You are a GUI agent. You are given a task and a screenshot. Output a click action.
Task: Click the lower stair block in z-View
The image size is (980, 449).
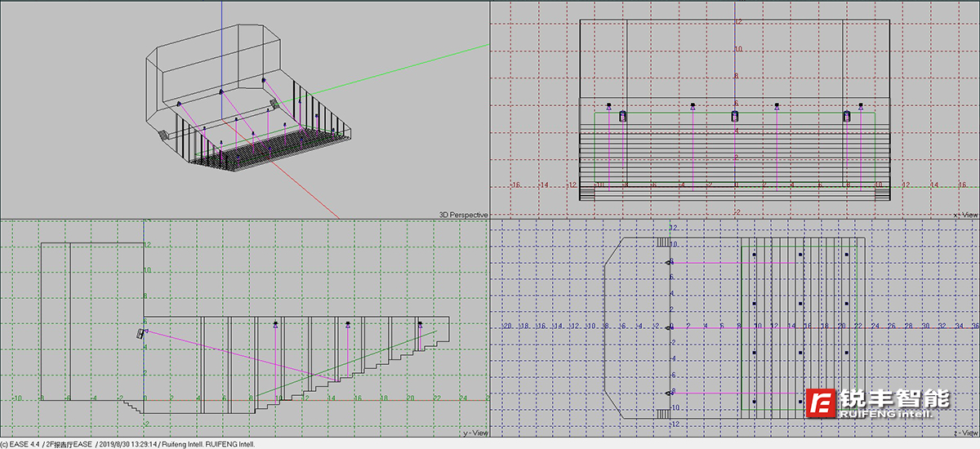tap(662, 413)
